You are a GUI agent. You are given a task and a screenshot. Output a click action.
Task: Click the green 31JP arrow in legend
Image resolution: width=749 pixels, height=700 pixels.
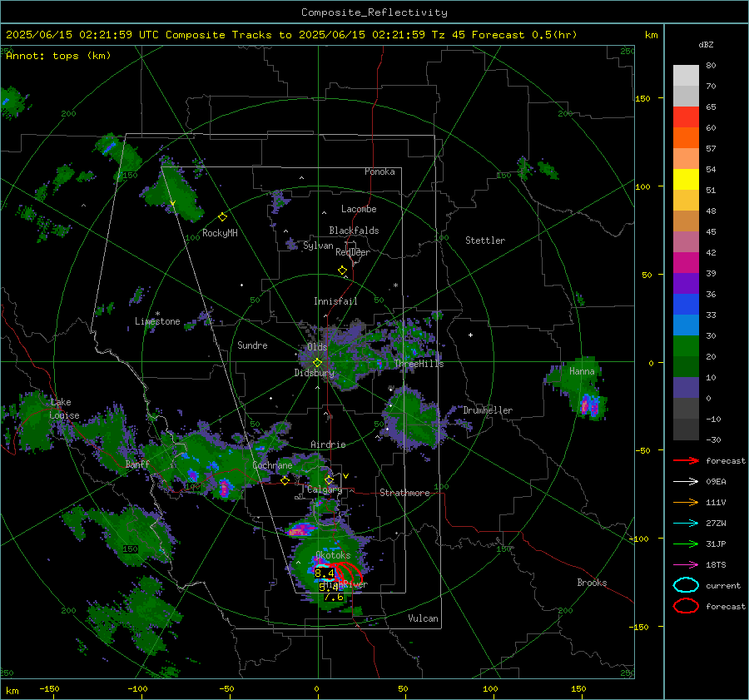pos(686,544)
